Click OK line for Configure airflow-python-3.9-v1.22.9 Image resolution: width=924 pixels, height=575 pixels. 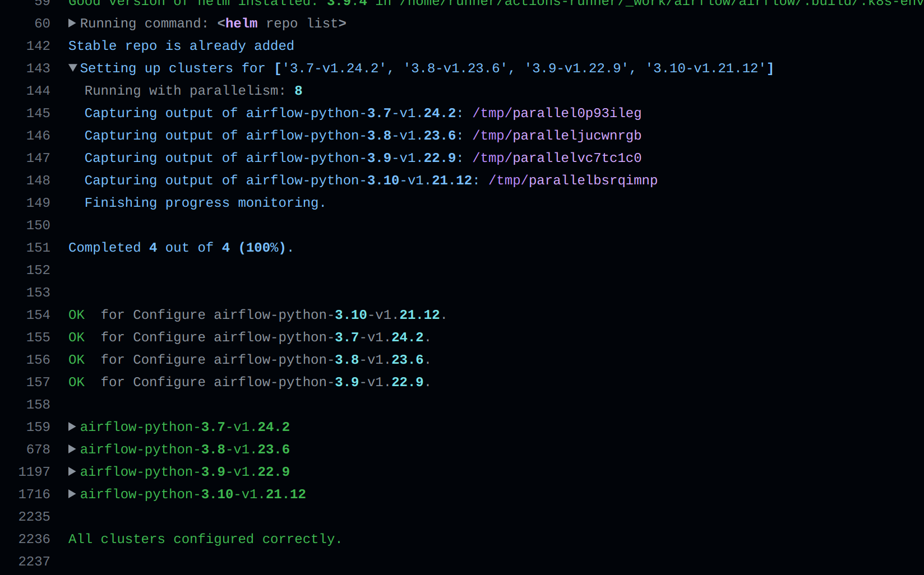[250, 382]
